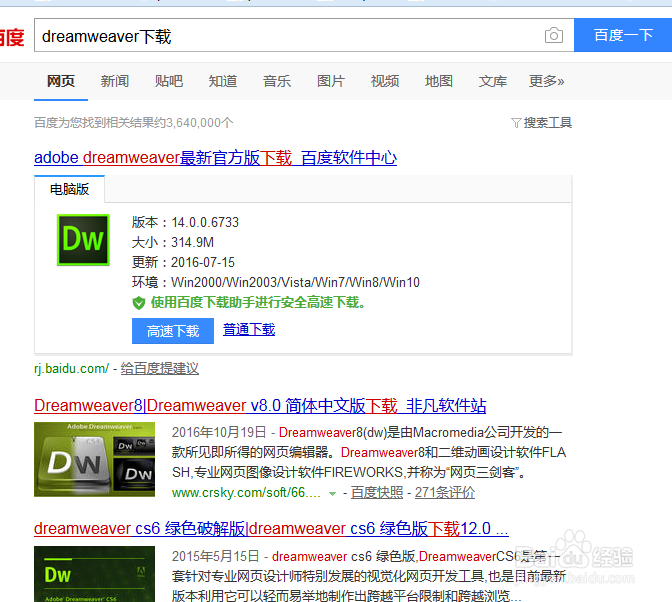The image size is (672, 602).
Task: Switch to the 知道 tab
Action: point(223,81)
